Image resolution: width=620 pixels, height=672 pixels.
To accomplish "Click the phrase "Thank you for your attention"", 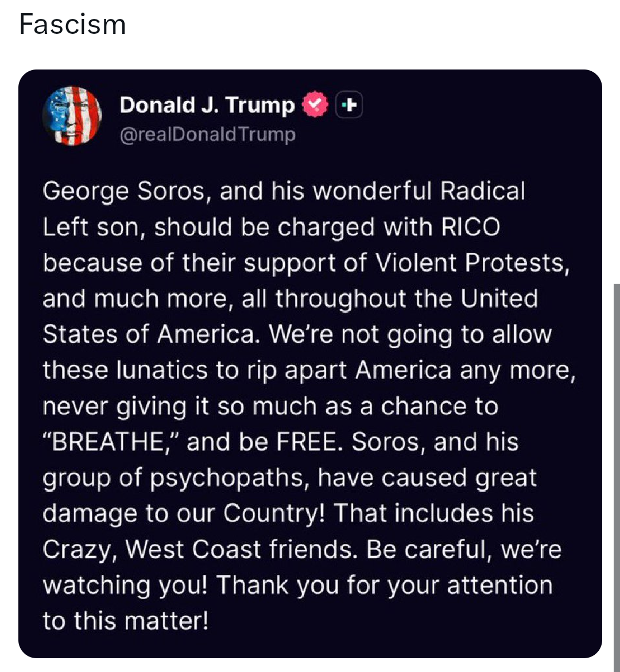I will (x=384, y=585).
